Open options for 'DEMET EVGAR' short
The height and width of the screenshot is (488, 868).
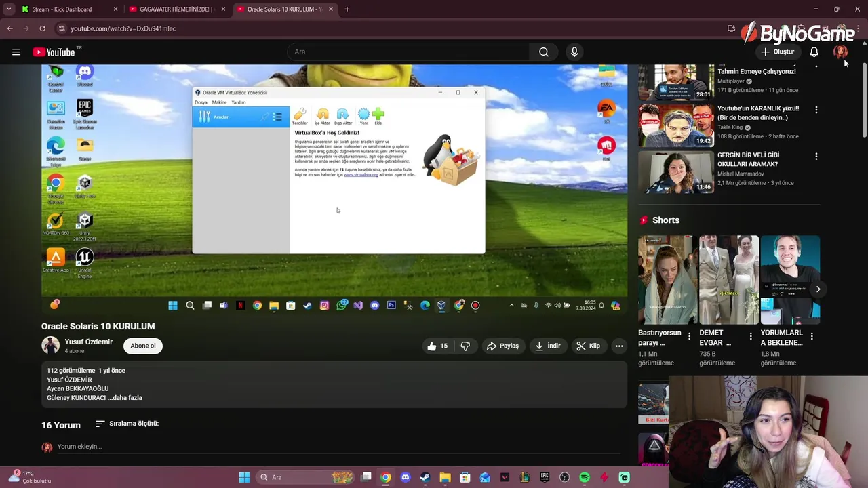click(x=751, y=336)
